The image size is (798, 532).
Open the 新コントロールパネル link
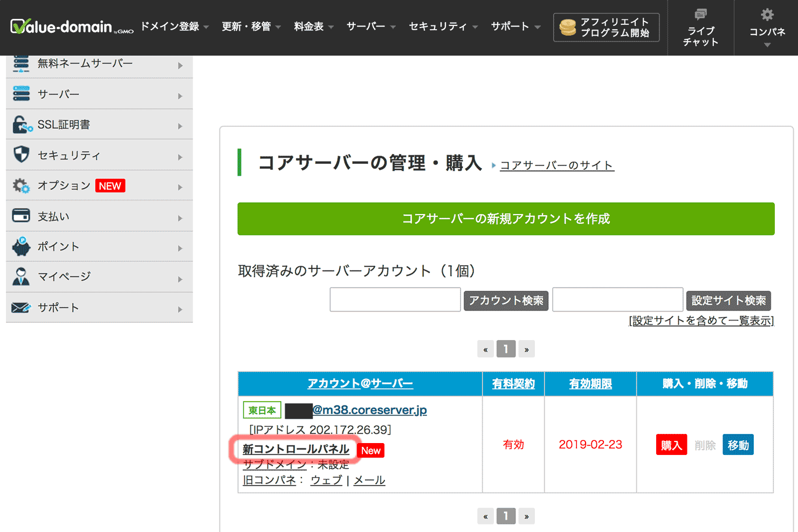pyautogui.click(x=296, y=450)
